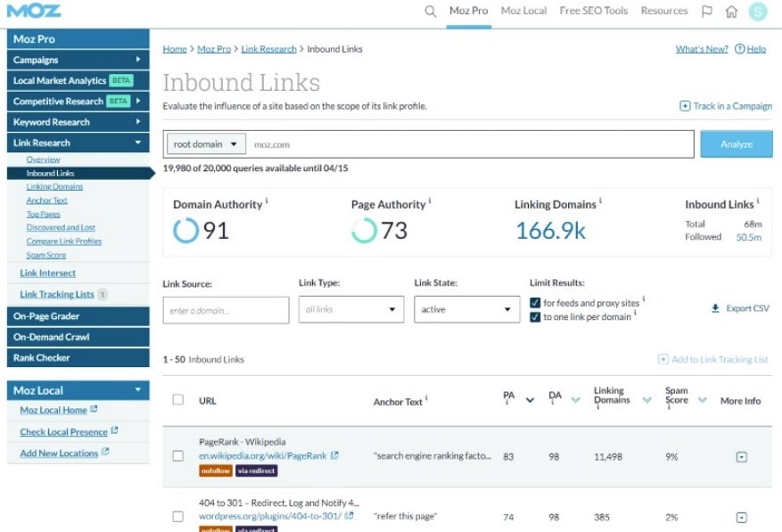Go to Home breadcrumb link
The height and width of the screenshot is (532, 782).
coord(175,49)
